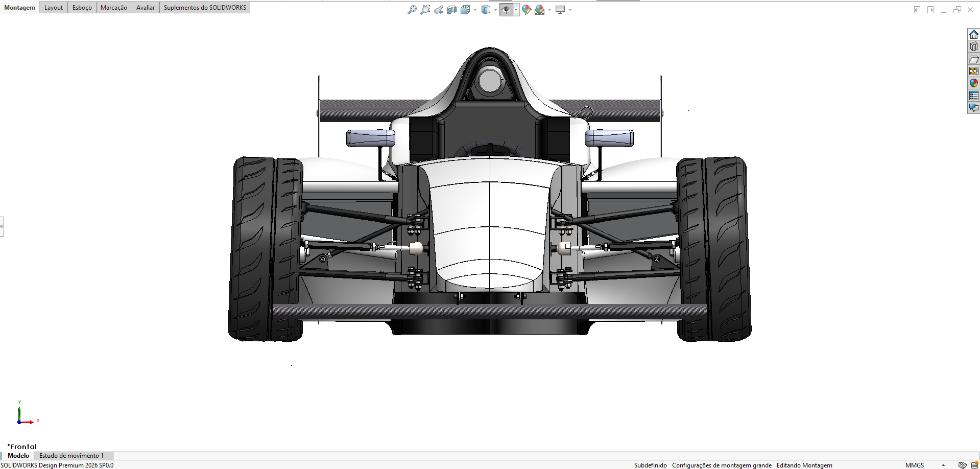Screen dimensions: 980x469
Task: Click the status bar tag icon
Action: (963, 465)
